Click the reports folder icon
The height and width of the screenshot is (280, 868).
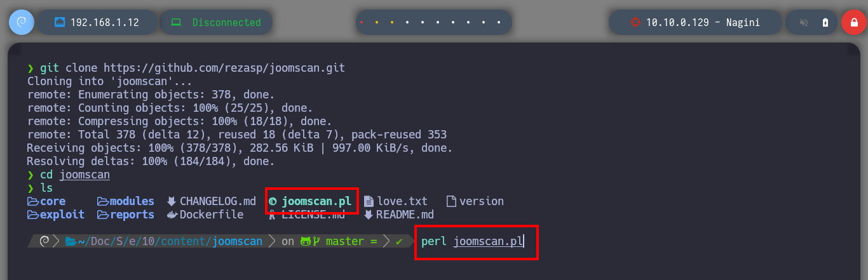[103, 215]
